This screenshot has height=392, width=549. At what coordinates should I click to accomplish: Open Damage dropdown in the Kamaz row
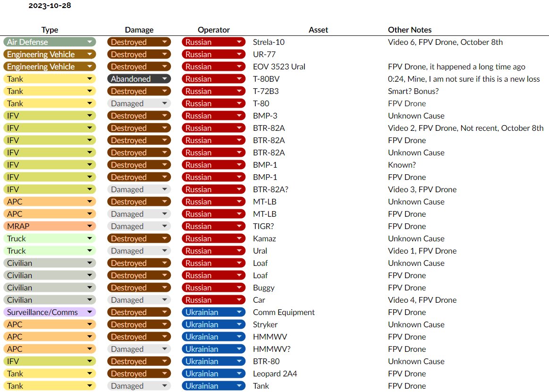[139, 239]
